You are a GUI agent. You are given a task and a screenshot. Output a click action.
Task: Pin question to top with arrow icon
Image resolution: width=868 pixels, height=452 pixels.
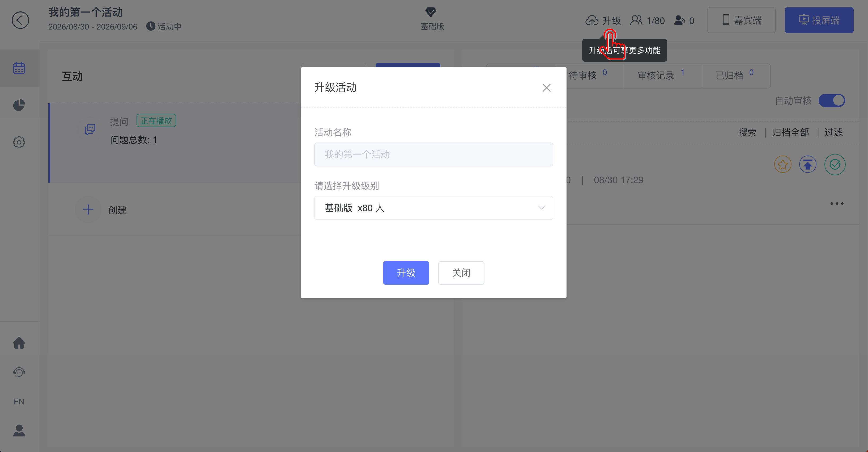pos(808,165)
